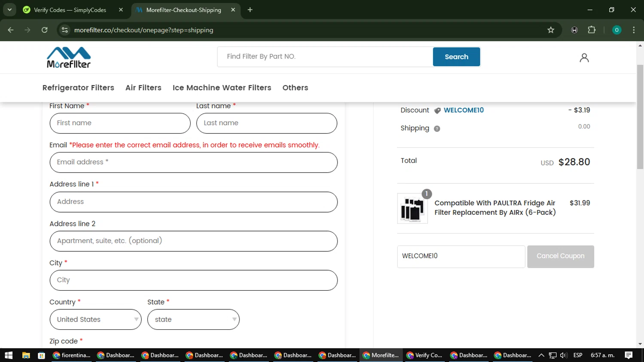
Task: Click the Search button
Action: coord(456,57)
